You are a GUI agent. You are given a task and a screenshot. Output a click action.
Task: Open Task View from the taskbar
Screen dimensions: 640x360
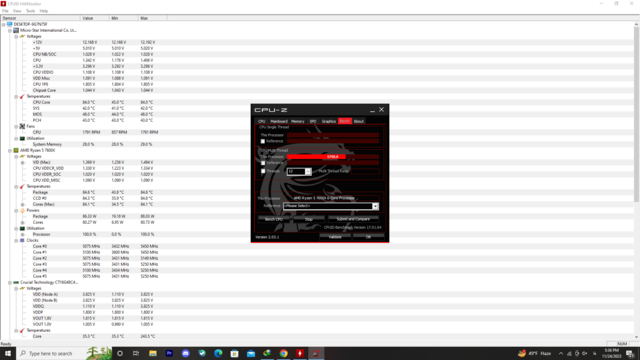point(136,353)
